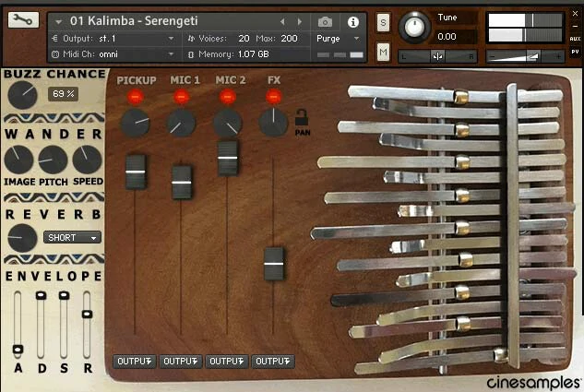The image size is (584, 392).
Task: Click the PICKUP volume fader
Action: [136, 172]
